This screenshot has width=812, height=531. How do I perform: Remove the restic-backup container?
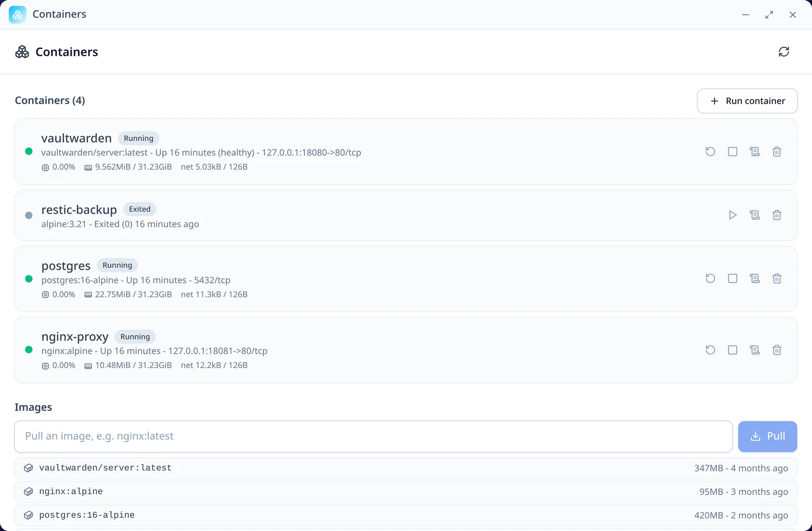[x=776, y=215]
